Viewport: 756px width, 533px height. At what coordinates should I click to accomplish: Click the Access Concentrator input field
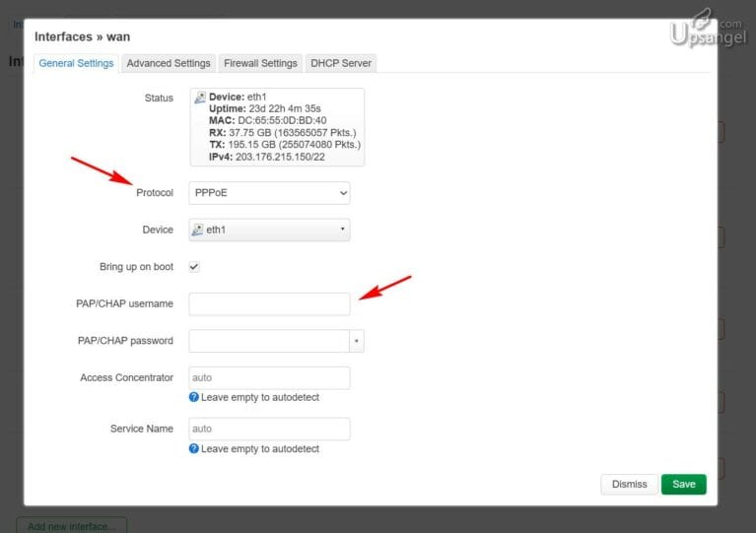pyautogui.click(x=269, y=377)
